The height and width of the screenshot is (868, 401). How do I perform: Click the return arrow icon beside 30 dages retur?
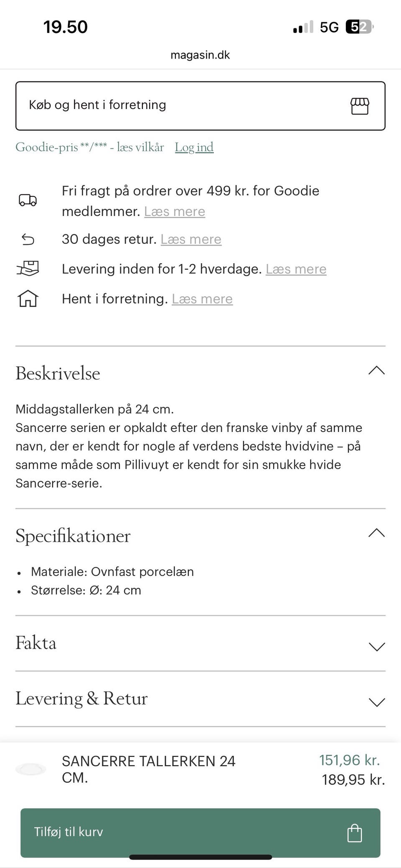pos(28,239)
